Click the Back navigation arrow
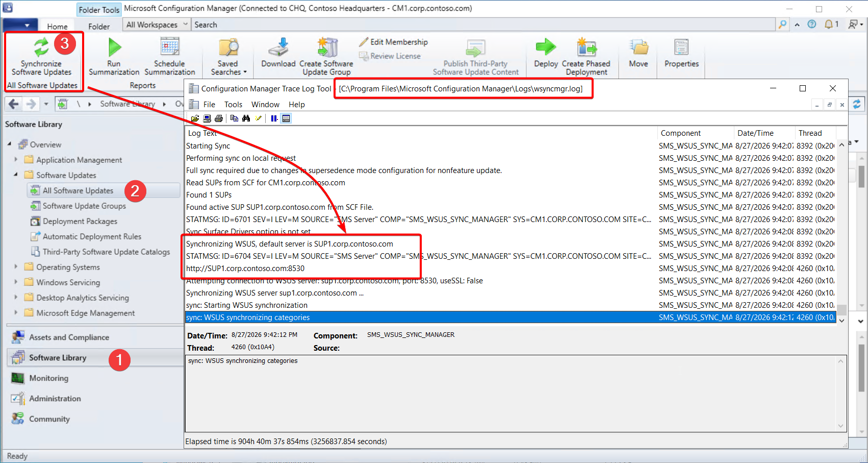 click(14, 104)
